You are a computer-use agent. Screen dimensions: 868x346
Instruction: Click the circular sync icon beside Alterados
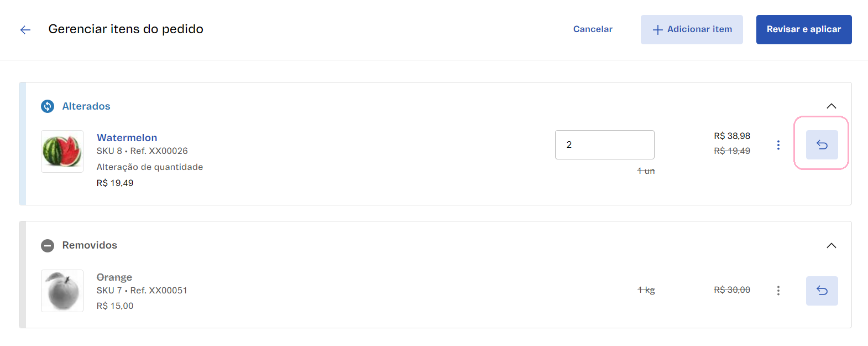click(48, 106)
